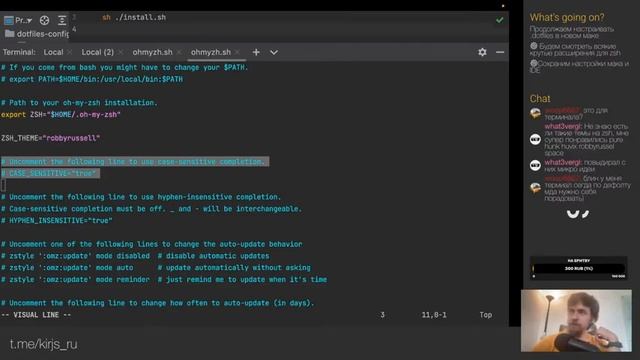Screen dimensions: 640x360
Task: Select the active ohmyzh.sh terminal tab
Action: point(211,52)
